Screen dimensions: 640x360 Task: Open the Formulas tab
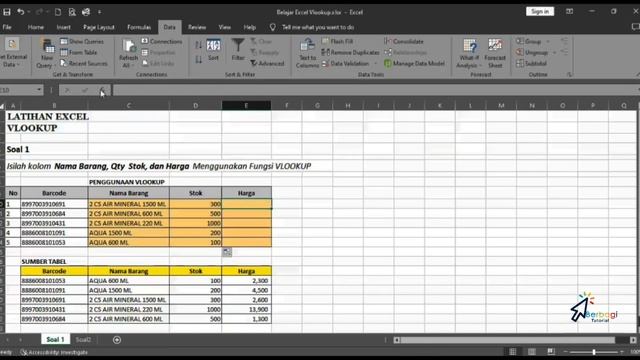(139, 27)
